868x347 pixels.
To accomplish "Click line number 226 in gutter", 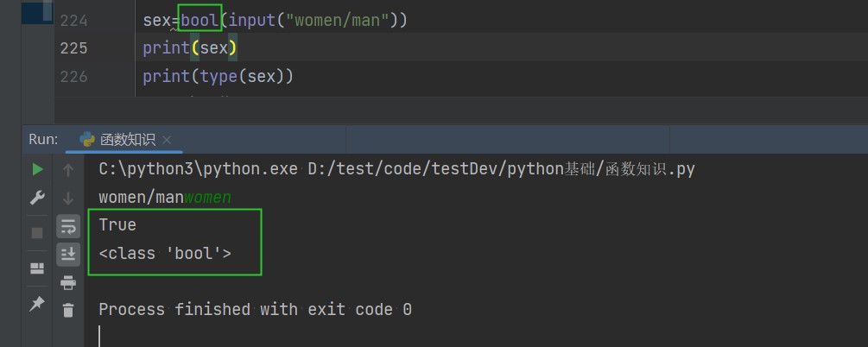I will [x=74, y=77].
